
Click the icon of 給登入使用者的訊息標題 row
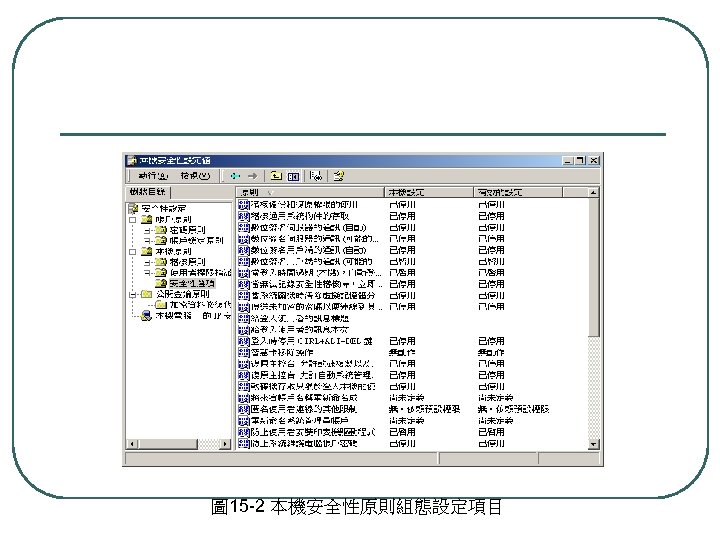(244, 318)
